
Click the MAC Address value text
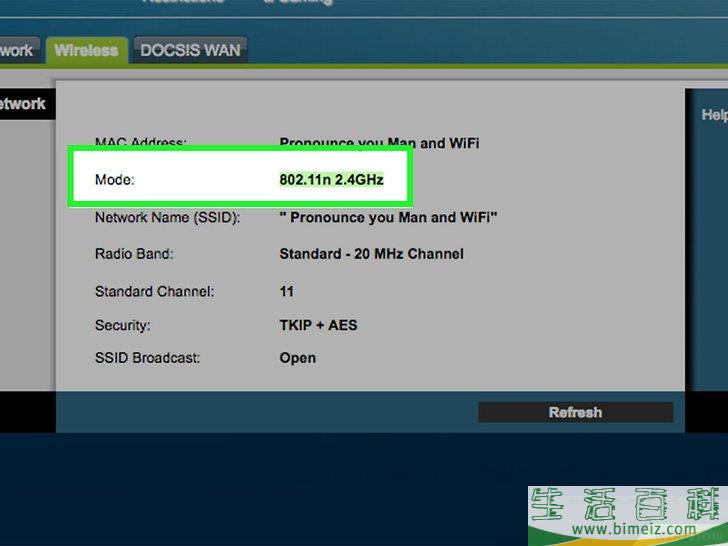click(378, 143)
